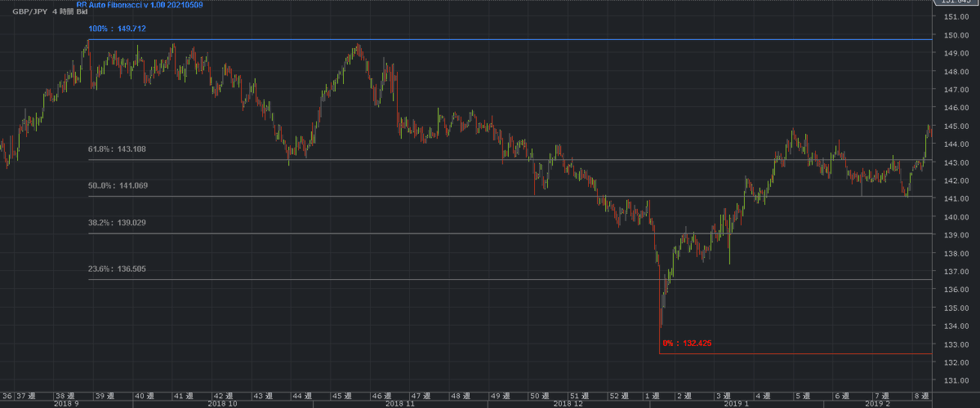The width and height of the screenshot is (980, 408).
Task: Click the 50 週 time axis label
Action: 538,395
